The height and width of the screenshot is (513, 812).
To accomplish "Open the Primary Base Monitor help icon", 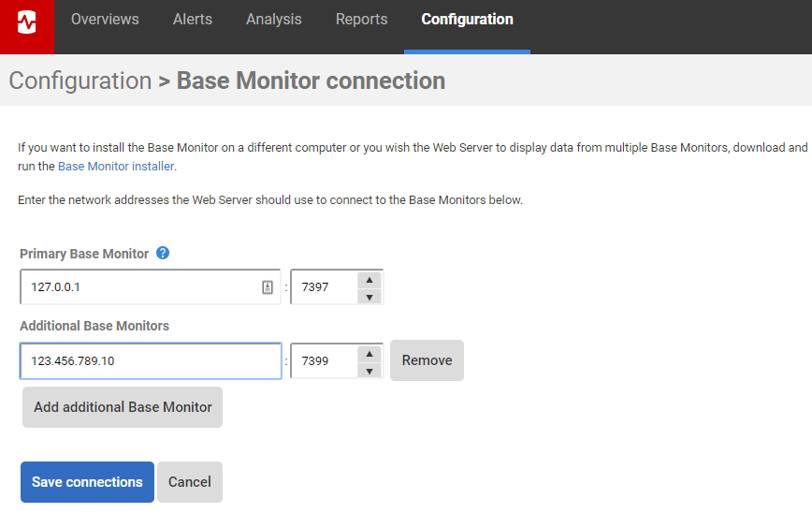I will pyautogui.click(x=163, y=253).
